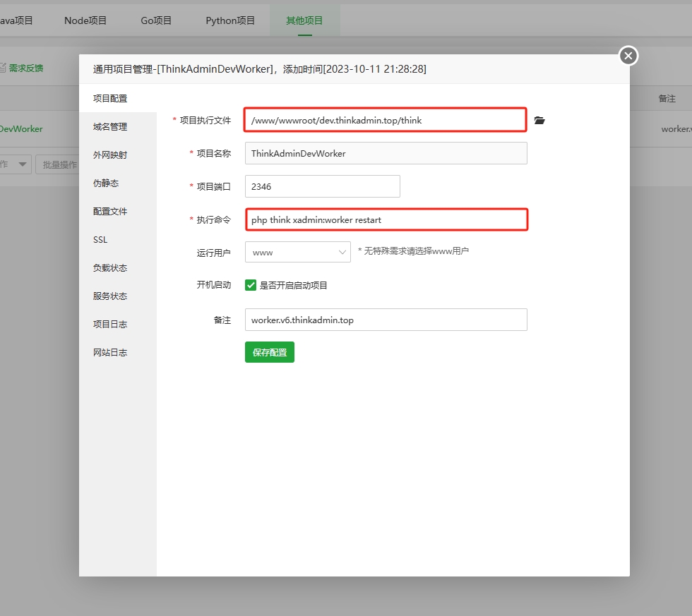The image size is (692, 616).
Task: Switch to the Node项目 tab
Action: (85, 20)
